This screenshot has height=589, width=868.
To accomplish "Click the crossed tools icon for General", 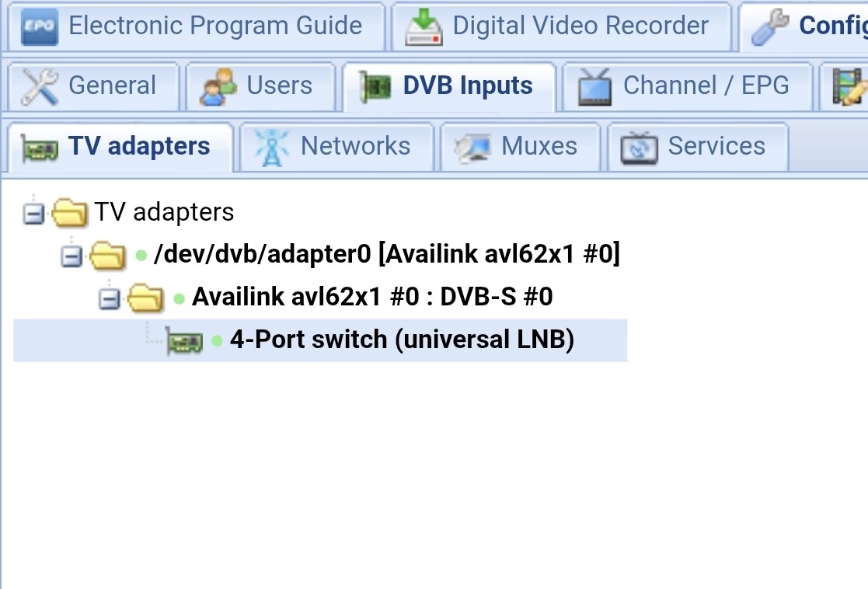I will pyautogui.click(x=40, y=87).
